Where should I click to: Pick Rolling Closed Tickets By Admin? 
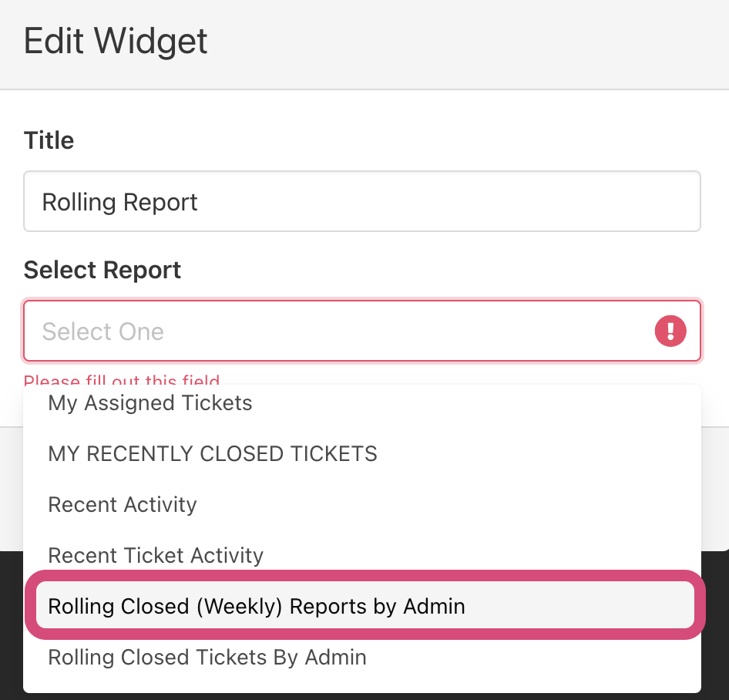click(x=207, y=657)
